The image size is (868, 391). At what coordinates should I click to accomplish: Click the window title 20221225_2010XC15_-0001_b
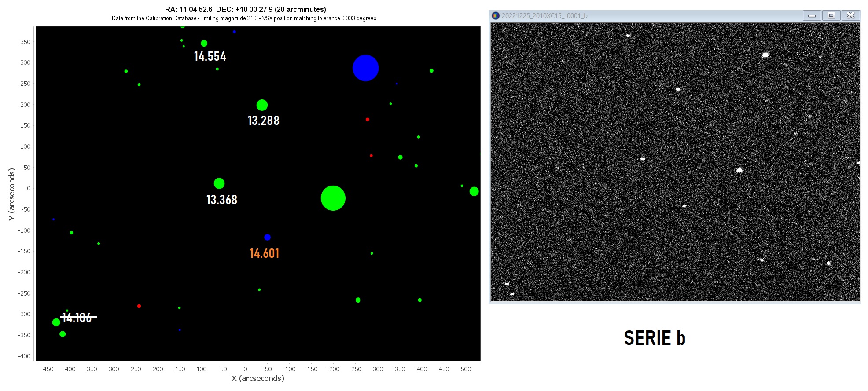(544, 16)
